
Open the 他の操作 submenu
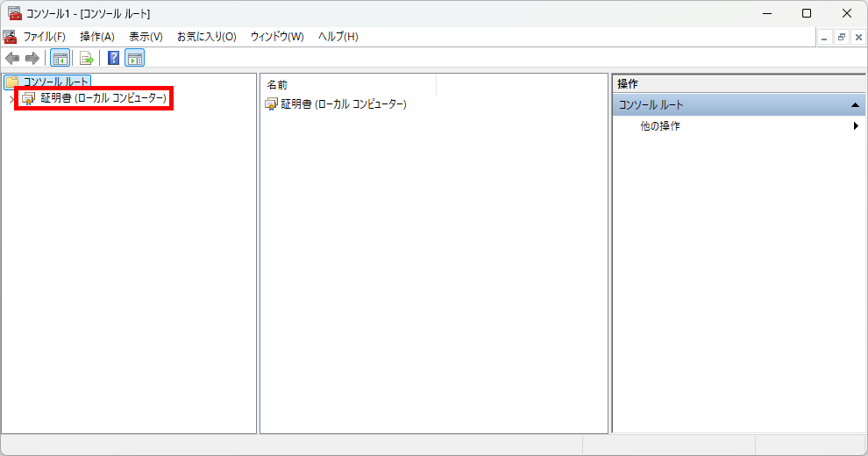(659, 126)
